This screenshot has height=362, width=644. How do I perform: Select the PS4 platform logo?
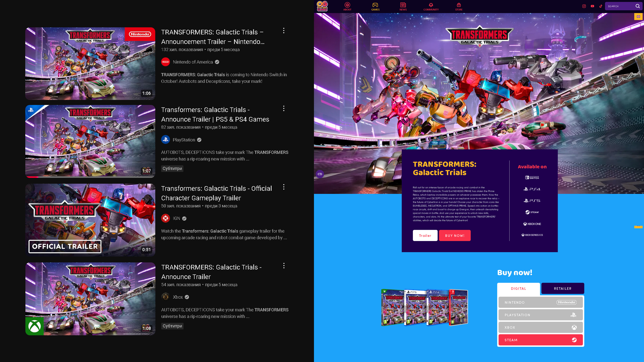tap(532, 189)
